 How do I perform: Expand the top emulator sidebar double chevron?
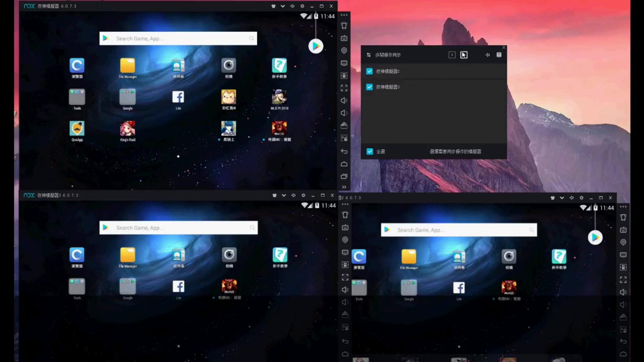coord(344,187)
